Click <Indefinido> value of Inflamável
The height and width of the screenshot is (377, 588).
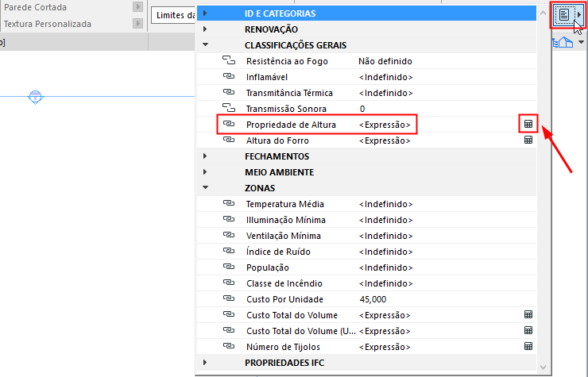pyautogui.click(x=386, y=77)
